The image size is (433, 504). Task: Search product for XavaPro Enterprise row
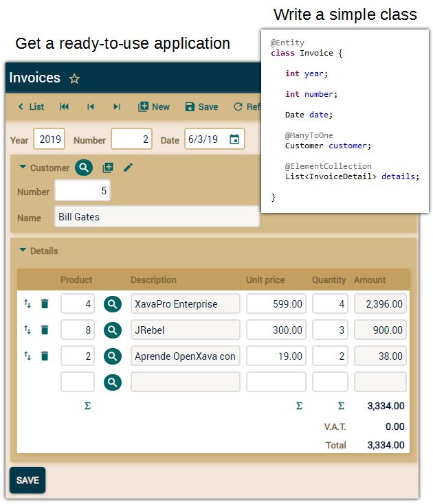click(113, 303)
